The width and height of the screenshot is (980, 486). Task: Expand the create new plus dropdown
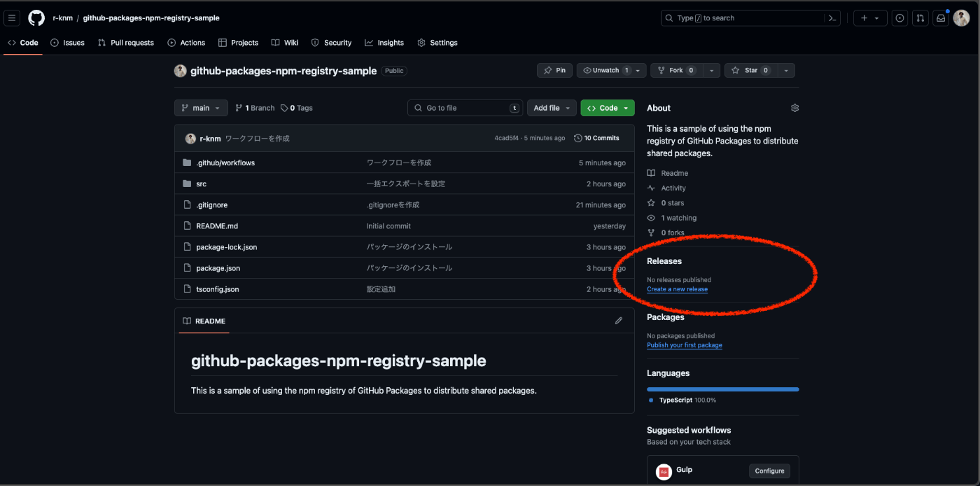pos(870,18)
